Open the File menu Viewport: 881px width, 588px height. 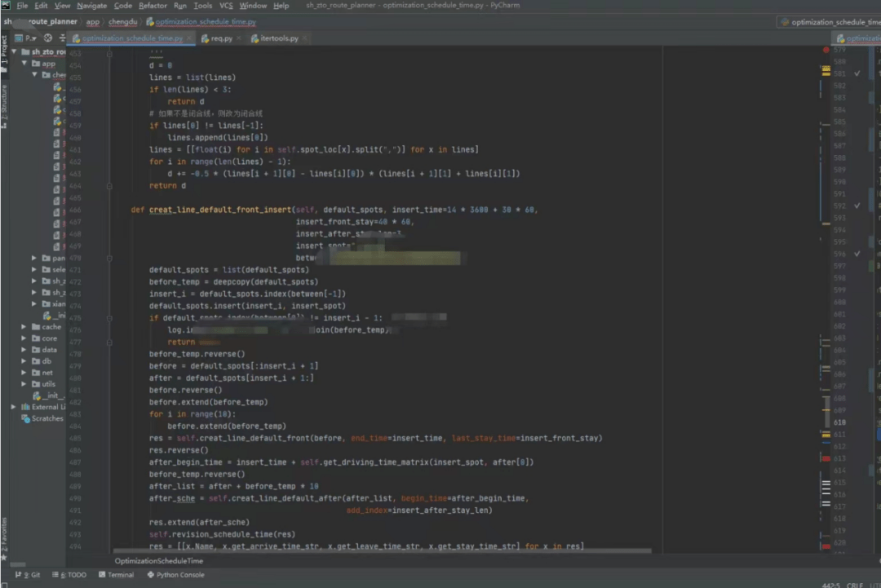click(23, 6)
